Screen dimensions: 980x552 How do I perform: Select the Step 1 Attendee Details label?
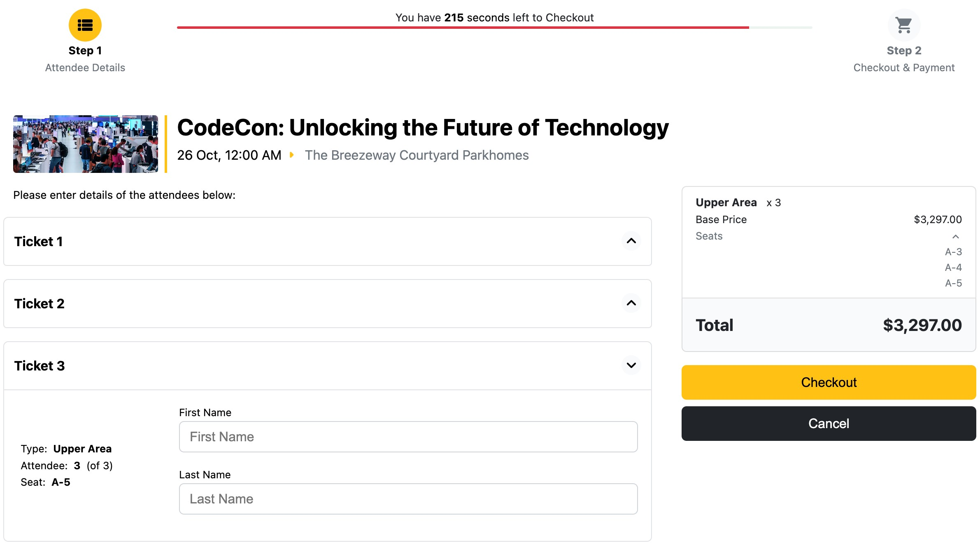point(85,68)
